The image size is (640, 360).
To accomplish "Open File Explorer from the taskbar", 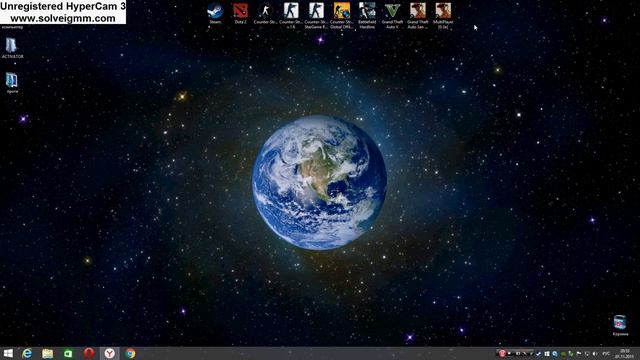I will [47, 353].
